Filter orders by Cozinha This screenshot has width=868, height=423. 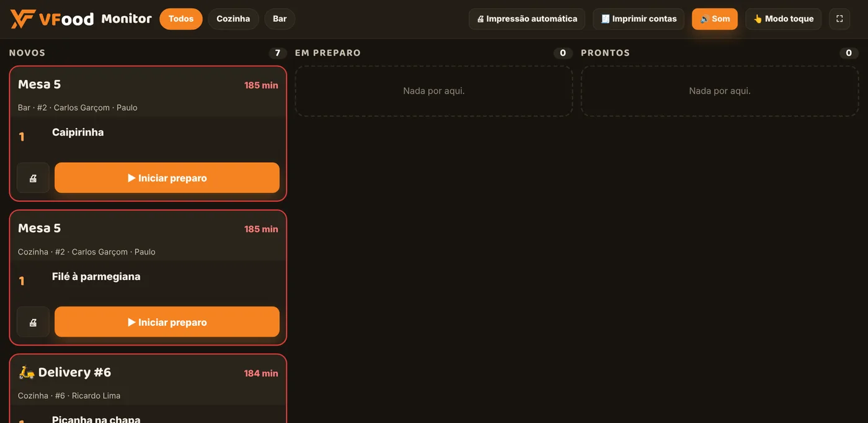[233, 19]
